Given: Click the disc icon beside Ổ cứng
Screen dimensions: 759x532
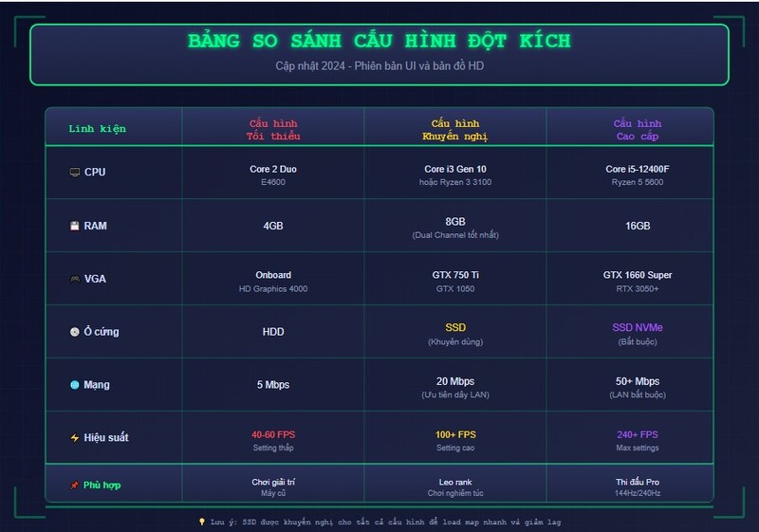Looking at the screenshot, I should [75, 332].
